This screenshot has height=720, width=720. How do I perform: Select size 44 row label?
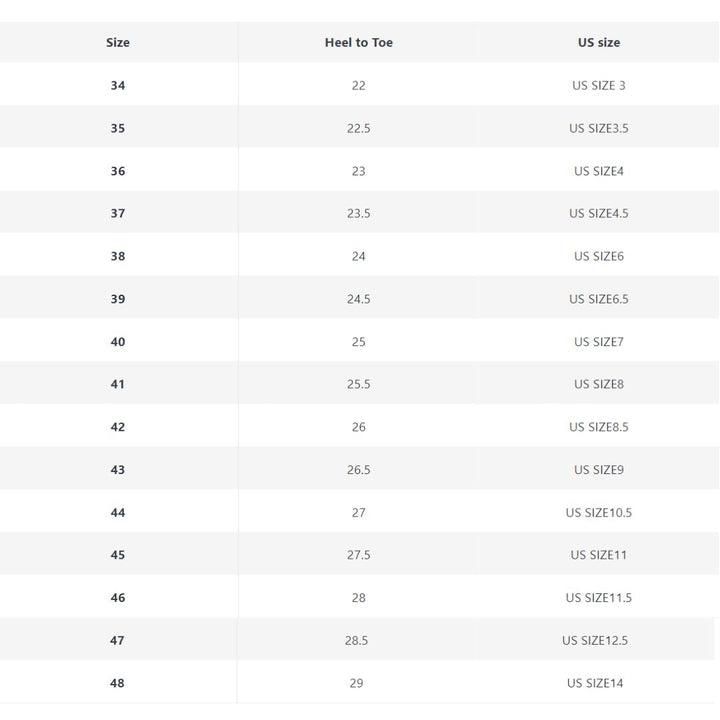point(118,513)
